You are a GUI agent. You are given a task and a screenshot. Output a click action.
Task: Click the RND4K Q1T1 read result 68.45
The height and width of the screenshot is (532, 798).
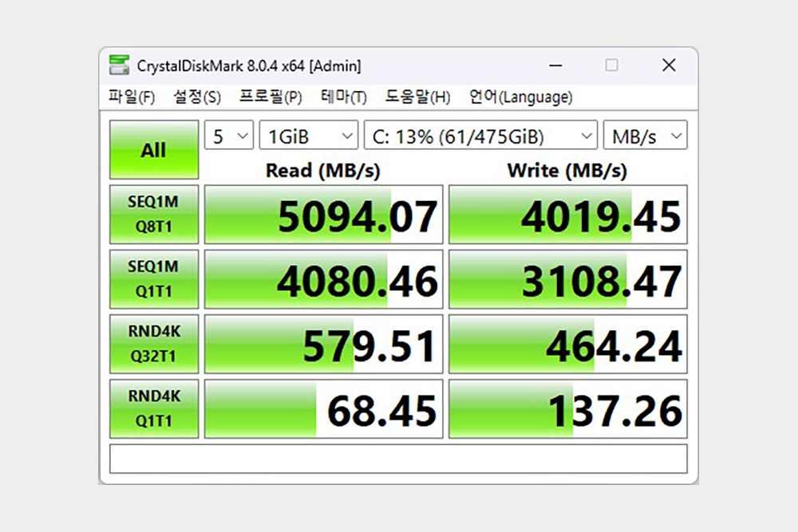(324, 408)
